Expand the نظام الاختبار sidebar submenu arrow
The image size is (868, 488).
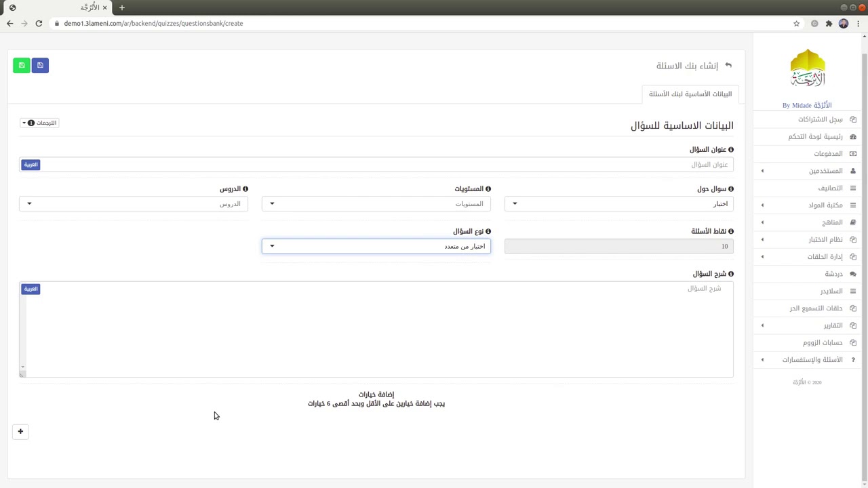click(762, 239)
